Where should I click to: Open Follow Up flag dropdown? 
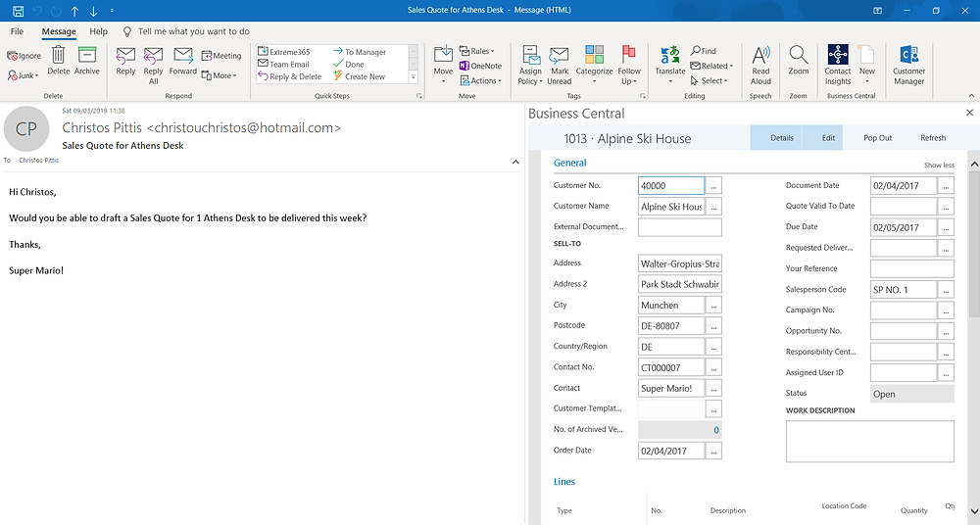pos(629,66)
